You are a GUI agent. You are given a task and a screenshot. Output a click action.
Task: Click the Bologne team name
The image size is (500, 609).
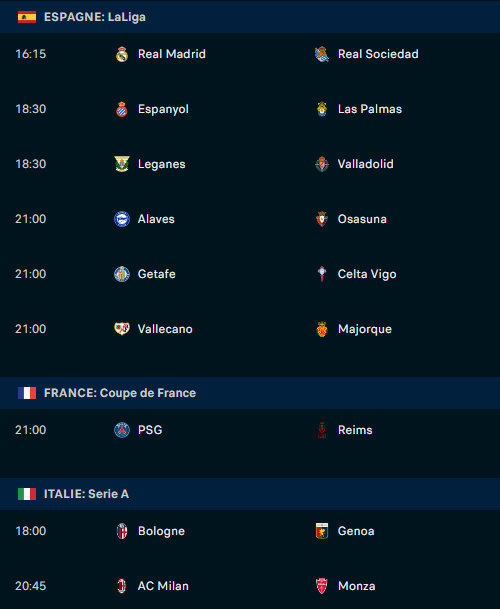coord(161,531)
